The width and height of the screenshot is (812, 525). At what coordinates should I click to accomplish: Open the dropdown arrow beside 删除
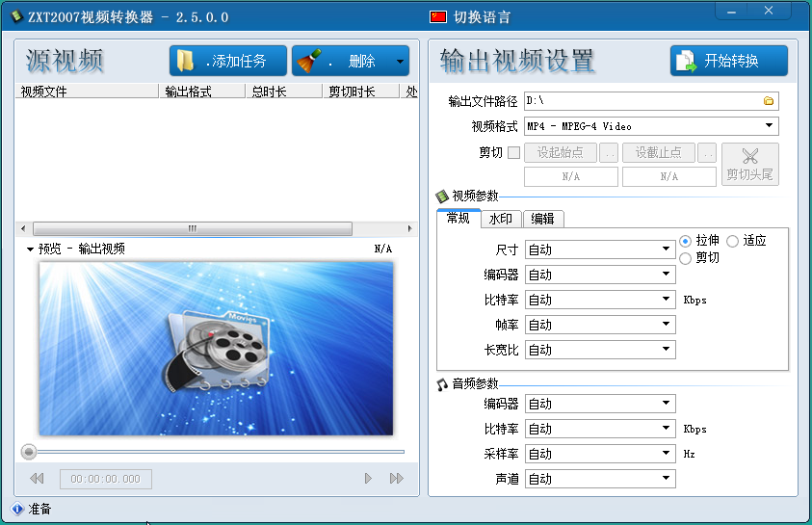coord(401,61)
